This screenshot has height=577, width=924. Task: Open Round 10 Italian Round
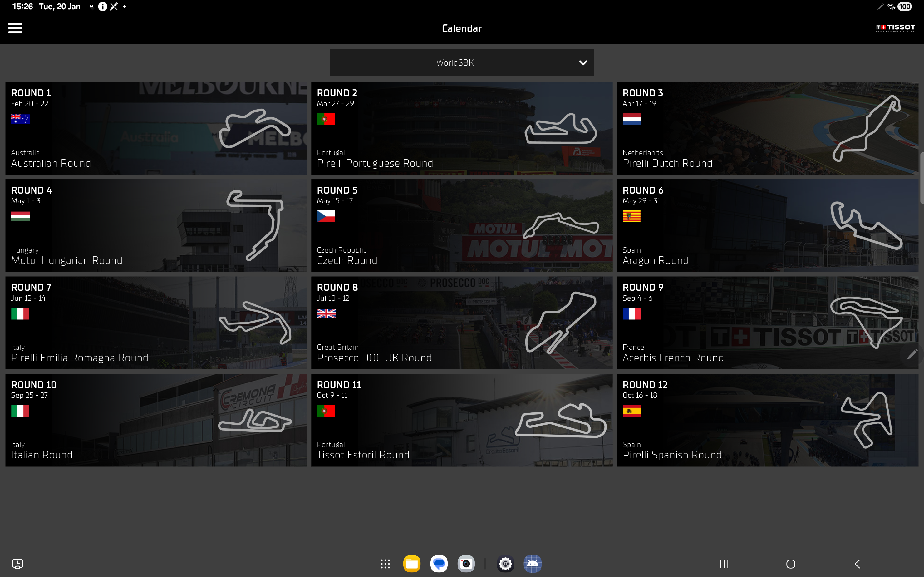click(156, 420)
